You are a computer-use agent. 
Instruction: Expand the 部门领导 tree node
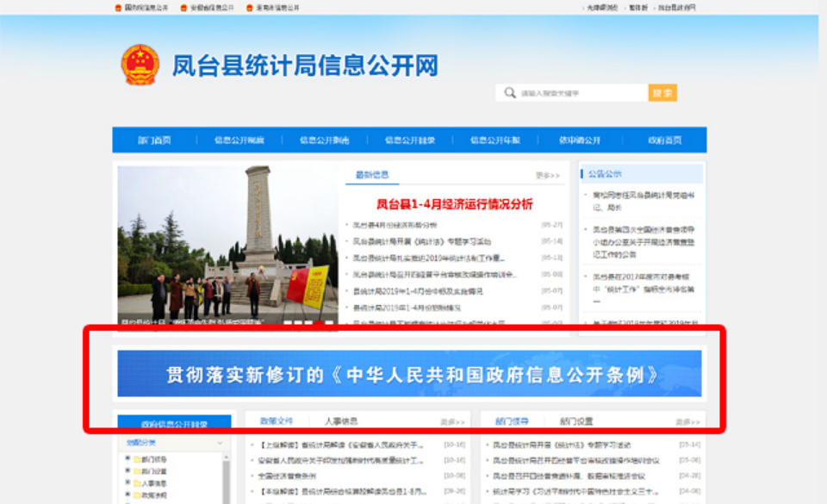point(127,460)
